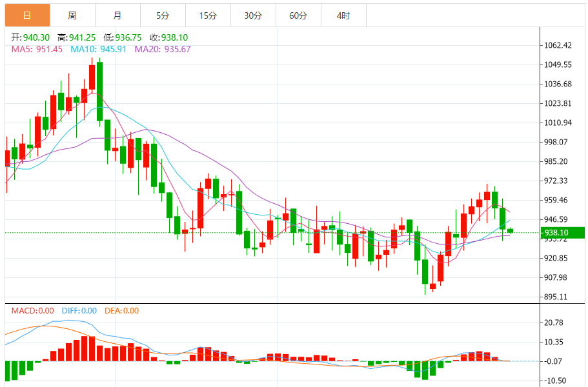This screenshot has width=588, height=387.
Task: Click the MACD:0.00 indicator label
Action: tap(33, 311)
